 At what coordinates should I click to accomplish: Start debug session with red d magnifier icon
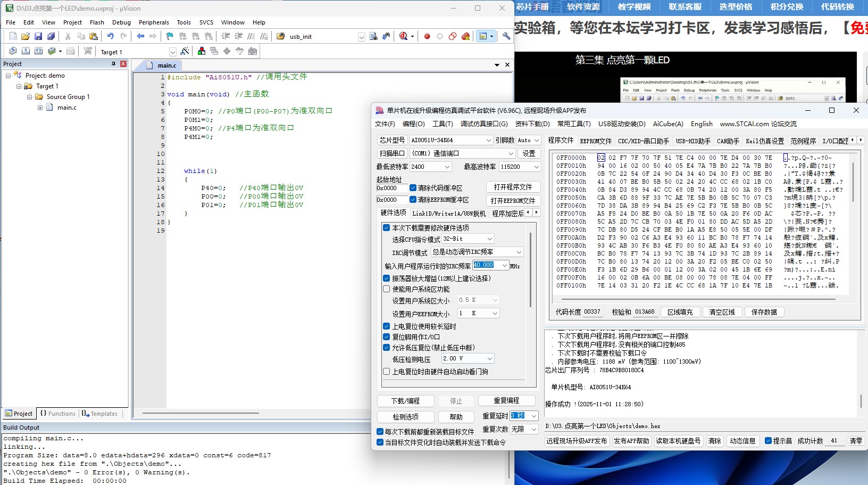tap(403, 36)
